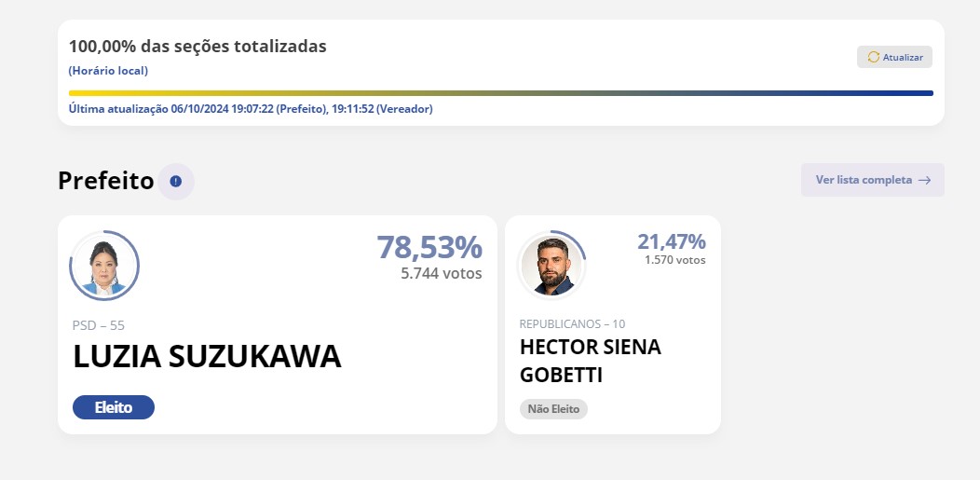This screenshot has height=480, width=980.
Task: Click the Não Eleito status badge
Action: 553,409
